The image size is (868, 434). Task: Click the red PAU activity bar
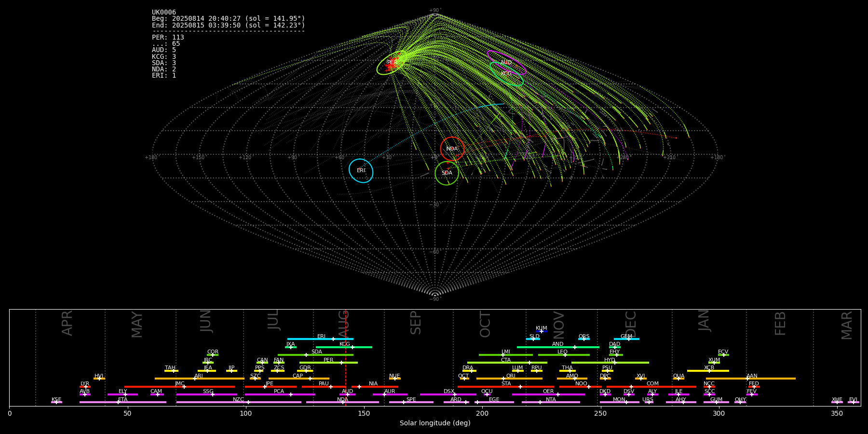point(324,386)
